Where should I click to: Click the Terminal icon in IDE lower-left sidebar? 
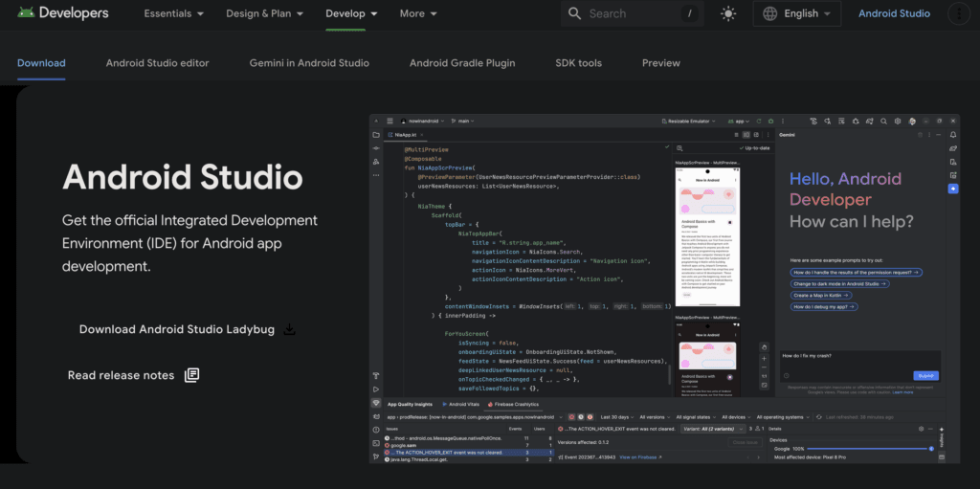376,443
